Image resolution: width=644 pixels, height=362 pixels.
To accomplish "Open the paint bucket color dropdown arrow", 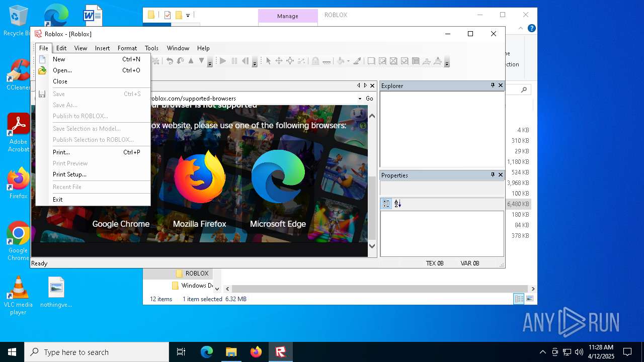I will tap(348, 61).
